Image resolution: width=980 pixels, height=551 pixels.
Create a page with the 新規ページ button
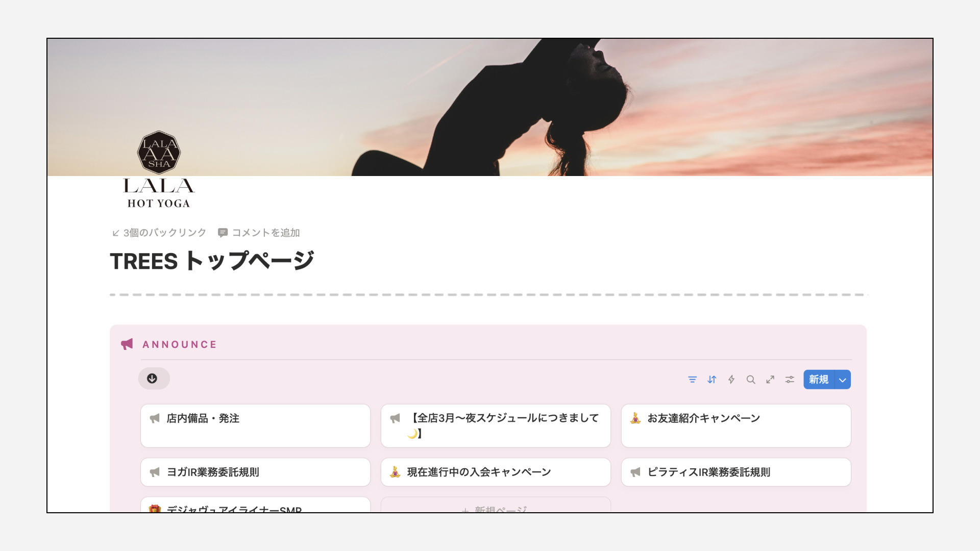495,509
